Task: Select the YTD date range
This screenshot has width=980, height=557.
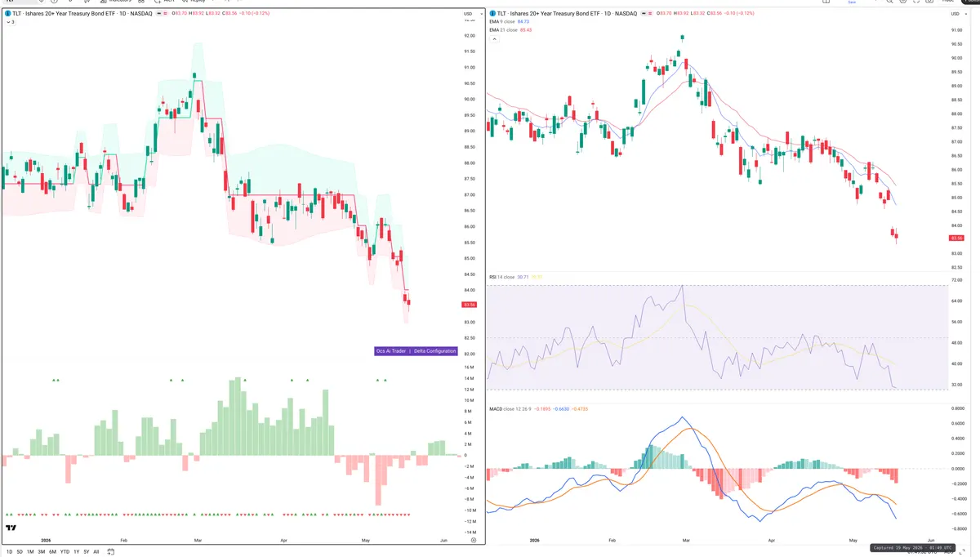Action: (65, 551)
